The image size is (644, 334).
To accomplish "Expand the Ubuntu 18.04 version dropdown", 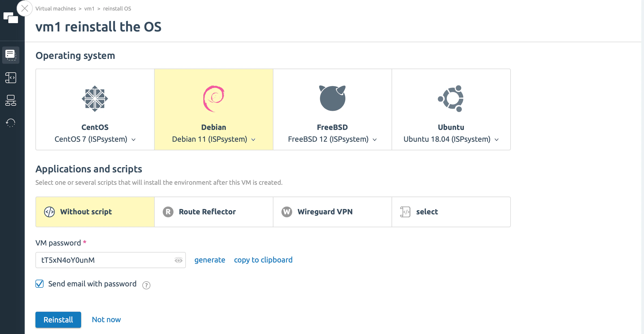I will pos(497,140).
